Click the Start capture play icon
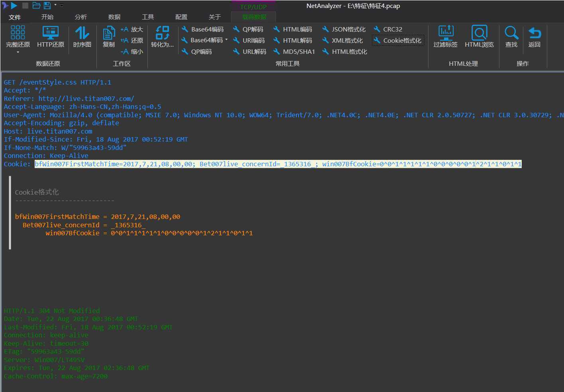 14,6
